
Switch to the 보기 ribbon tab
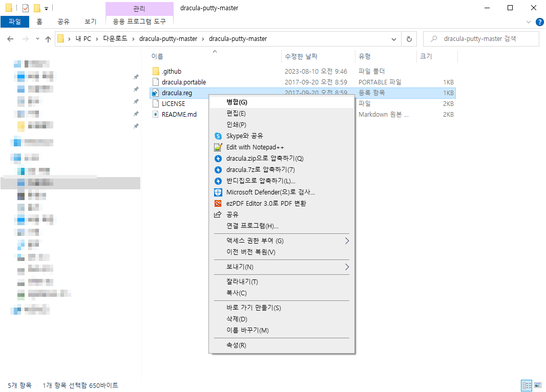91,21
